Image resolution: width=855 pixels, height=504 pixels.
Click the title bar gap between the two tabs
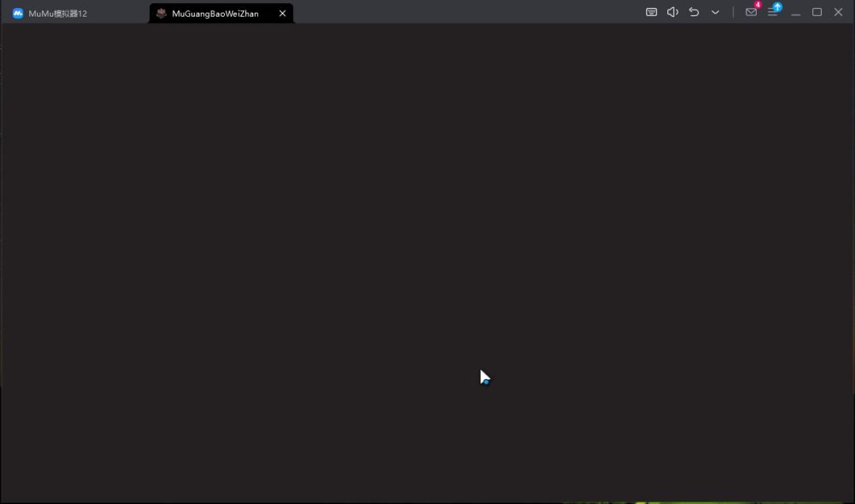[119, 12]
